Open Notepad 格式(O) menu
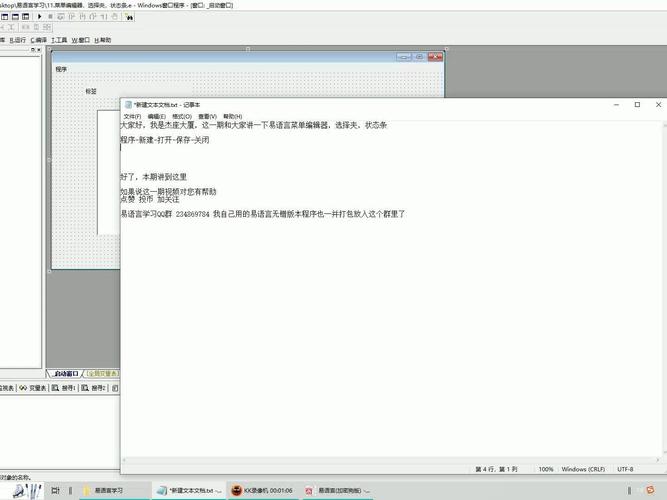This screenshot has width=667, height=500. pyautogui.click(x=182, y=116)
